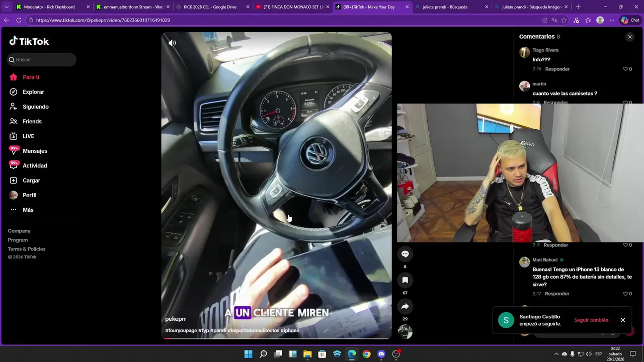The image size is (644, 362).
Task: Open the Company footer link
Action: [19, 231]
